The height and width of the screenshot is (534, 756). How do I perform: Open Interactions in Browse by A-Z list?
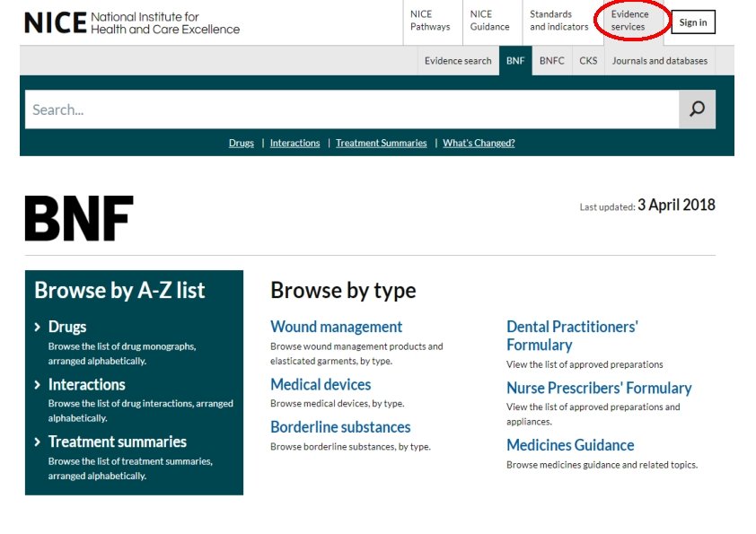[87, 385]
